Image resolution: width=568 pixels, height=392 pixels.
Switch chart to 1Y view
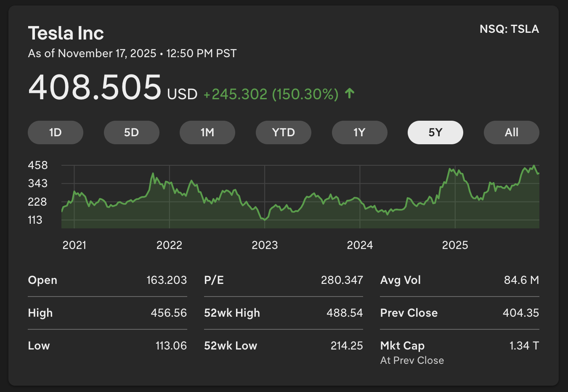pyautogui.click(x=359, y=132)
